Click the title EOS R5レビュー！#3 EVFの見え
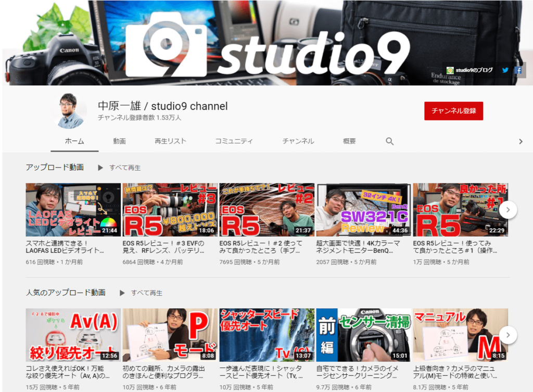533x392 pixels. pos(163,247)
